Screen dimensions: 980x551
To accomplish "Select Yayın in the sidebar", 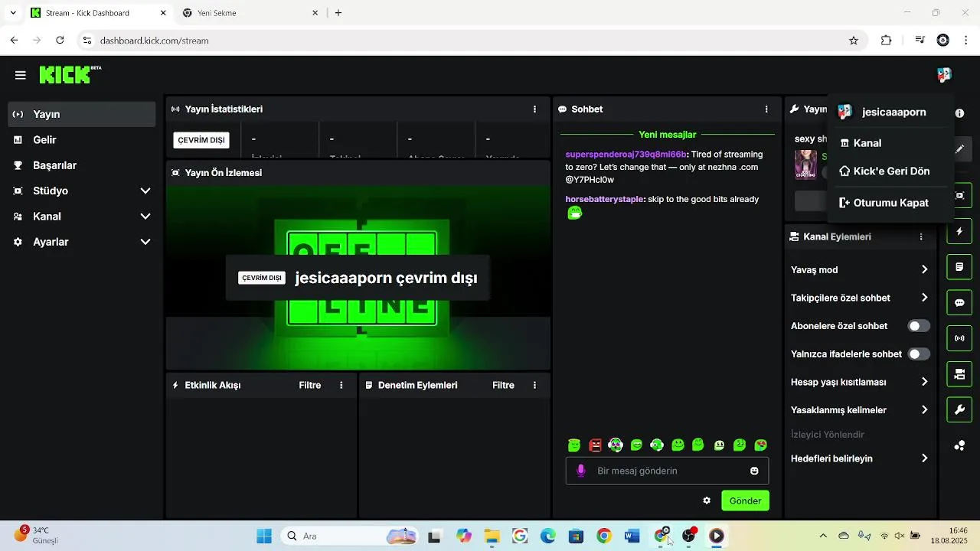I will (x=82, y=114).
